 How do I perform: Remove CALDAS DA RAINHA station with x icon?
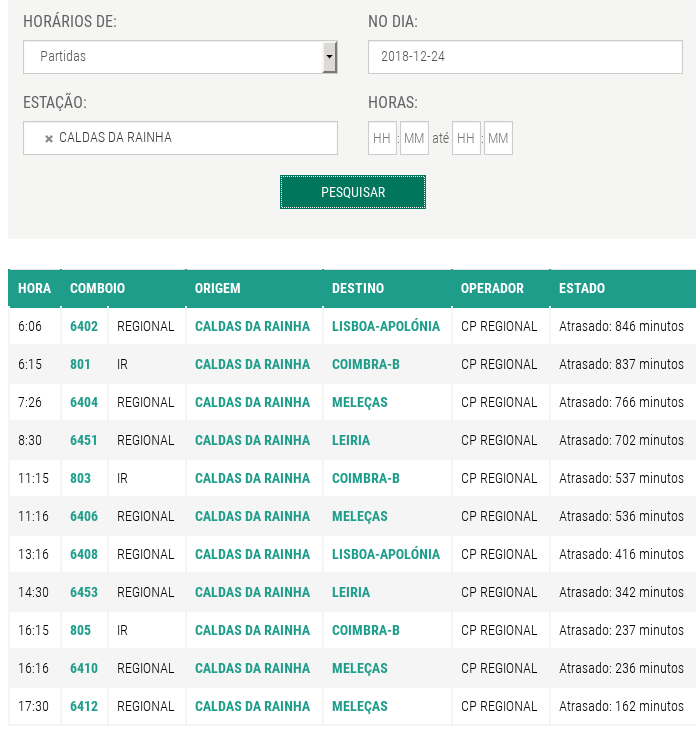tap(48, 138)
